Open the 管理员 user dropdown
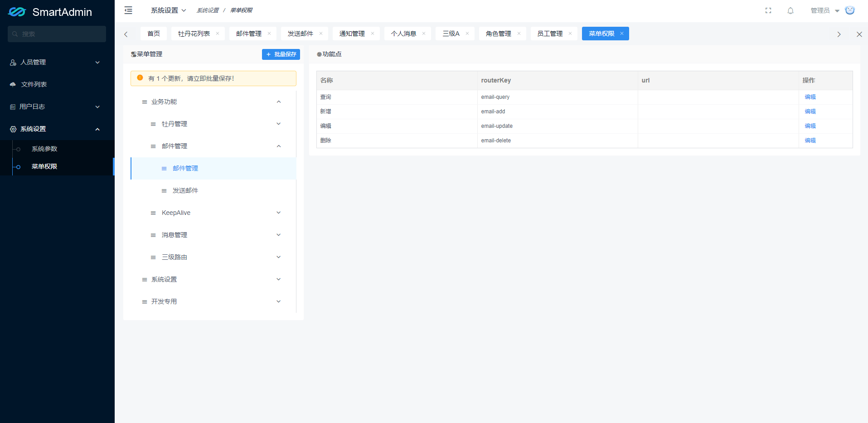The width and height of the screenshot is (868, 423). click(825, 10)
